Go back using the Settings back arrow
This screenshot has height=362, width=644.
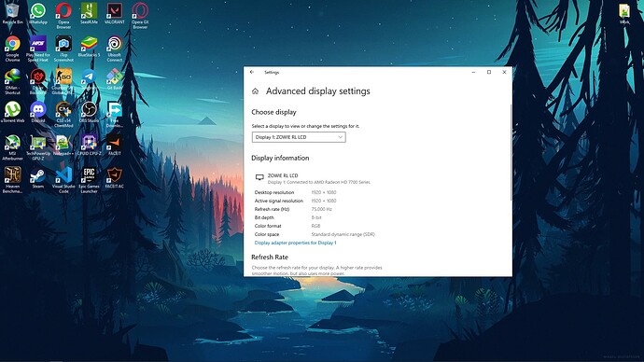pyautogui.click(x=252, y=72)
